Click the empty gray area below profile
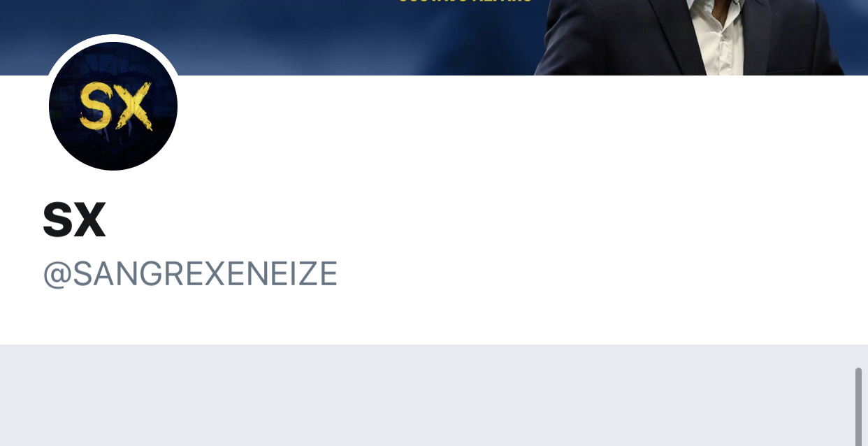This screenshot has height=446, width=868. 426,395
